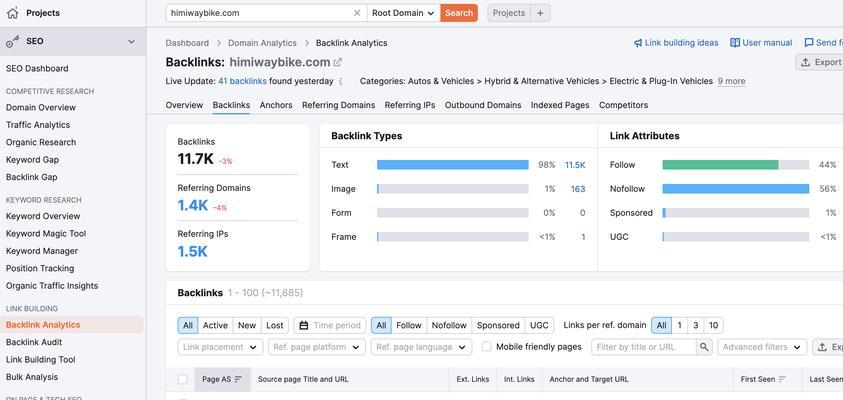Open the Ref. page language dropdown
Viewport: 843px width, 400px height.
(422, 347)
